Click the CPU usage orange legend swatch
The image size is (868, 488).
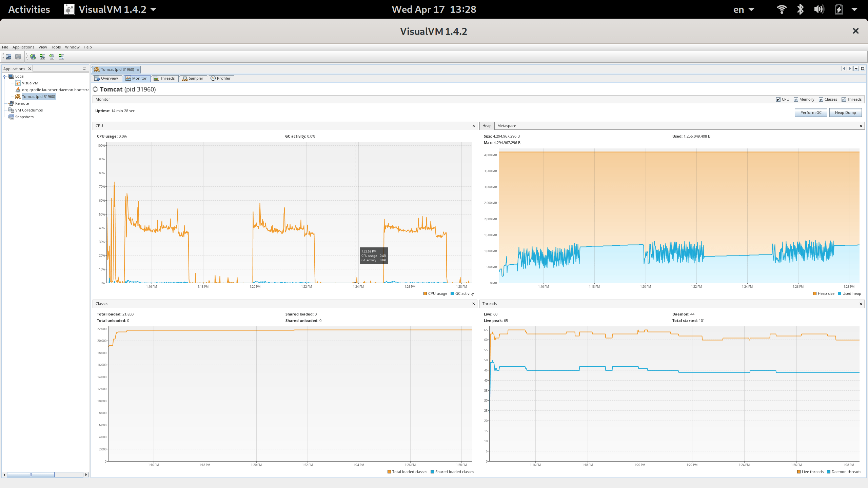(425, 293)
